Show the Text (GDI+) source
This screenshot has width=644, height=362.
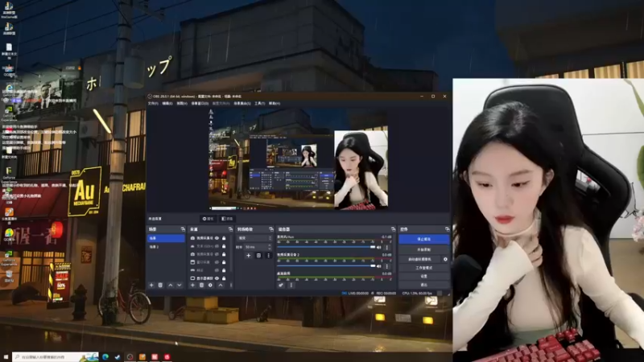tap(217, 246)
